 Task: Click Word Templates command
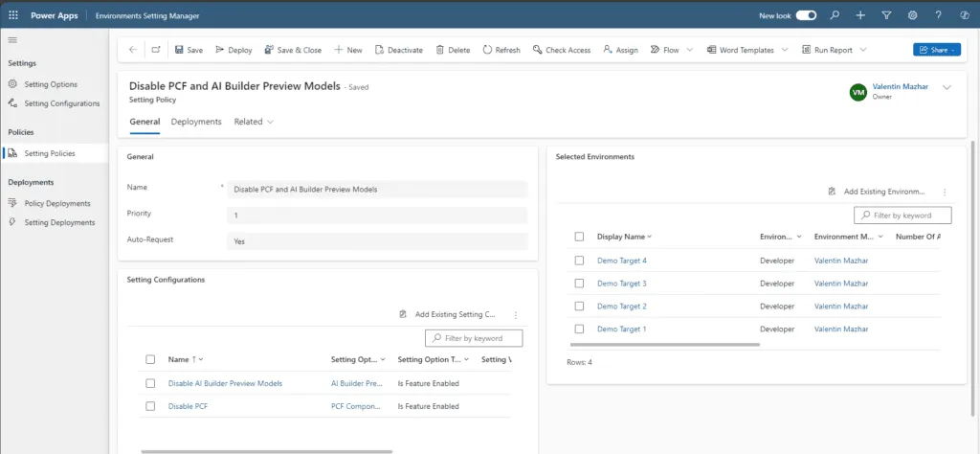(x=740, y=50)
